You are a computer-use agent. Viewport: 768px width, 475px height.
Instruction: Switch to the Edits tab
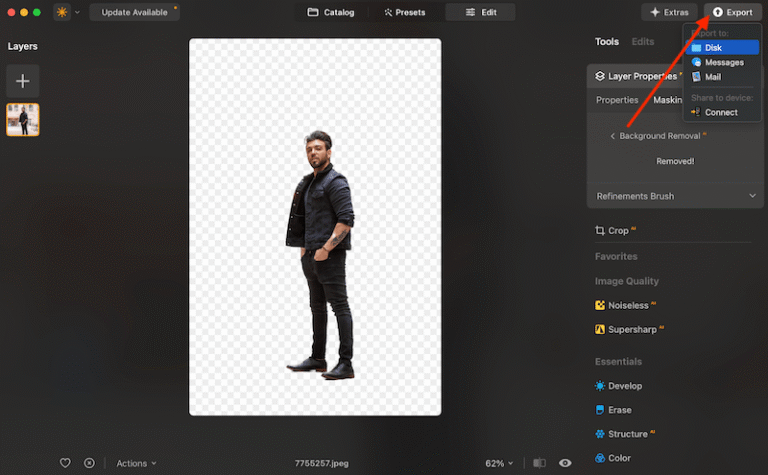tap(643, 42)
